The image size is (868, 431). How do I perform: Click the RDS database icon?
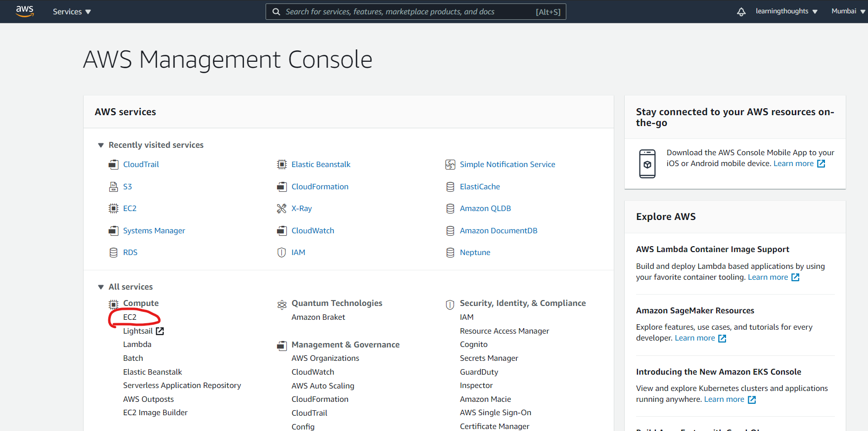(114, 253)
